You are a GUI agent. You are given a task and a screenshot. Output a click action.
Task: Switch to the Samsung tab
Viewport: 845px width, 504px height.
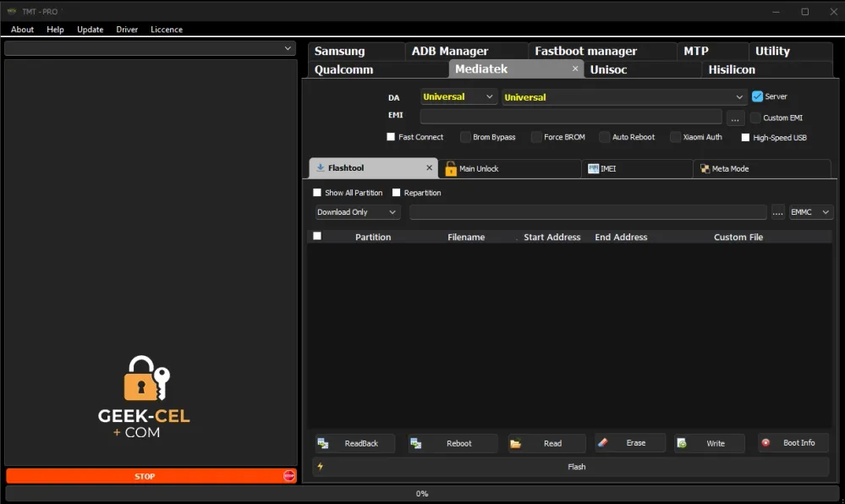click(356, 51)
